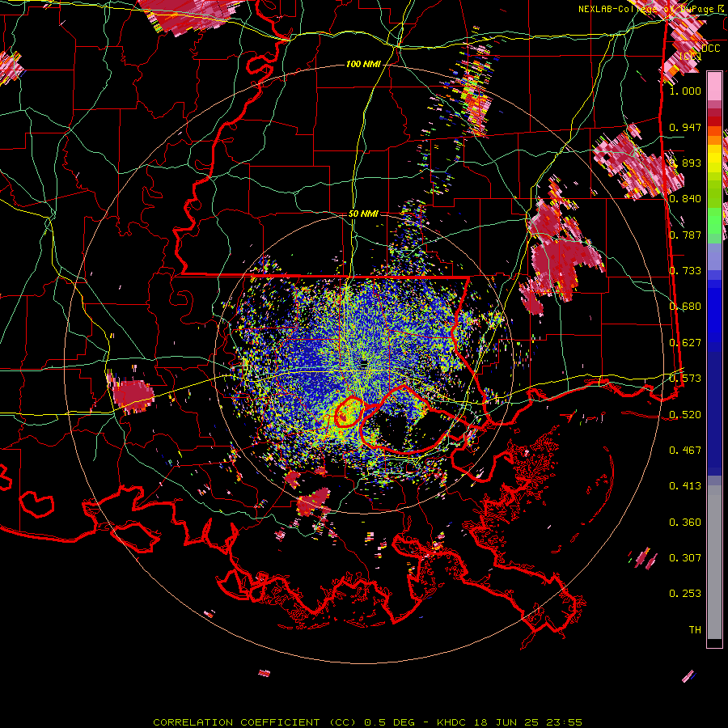Click the 0.573 scale label
Viewport: 728px width, 728px height.
[685, 379]
